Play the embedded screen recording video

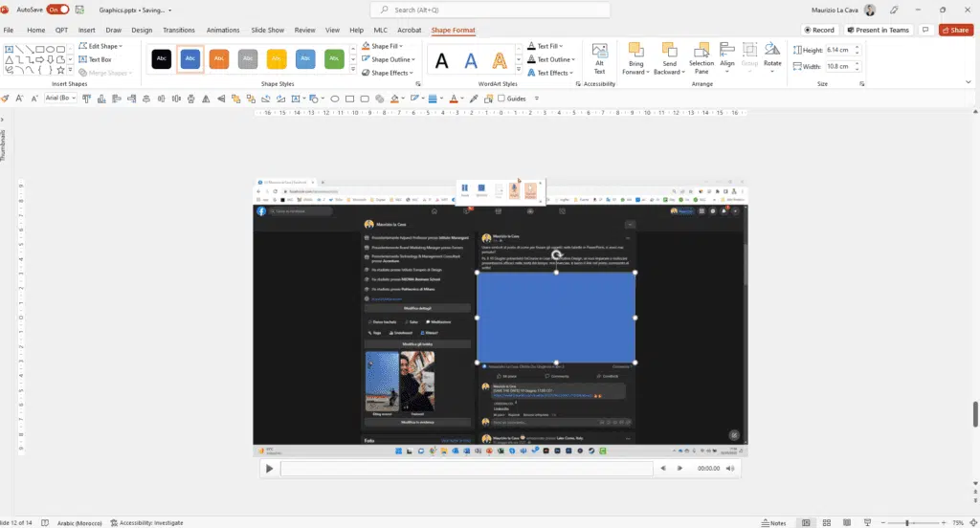(x=270, y=469)
